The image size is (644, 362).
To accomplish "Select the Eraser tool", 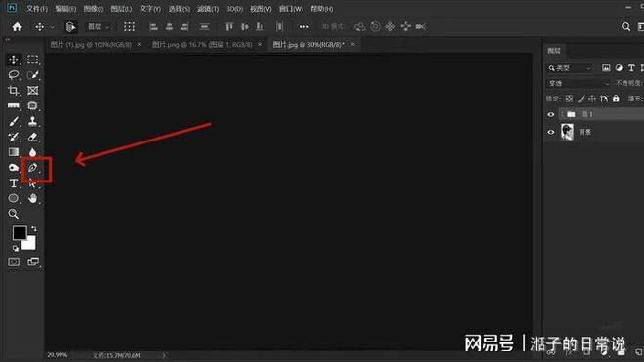I will point(32,137).
